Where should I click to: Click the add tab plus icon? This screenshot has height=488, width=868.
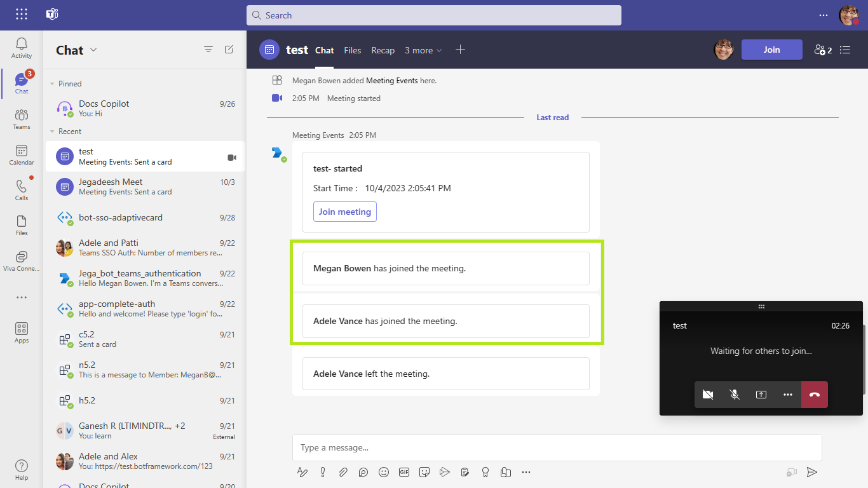[x=461, y=50]
